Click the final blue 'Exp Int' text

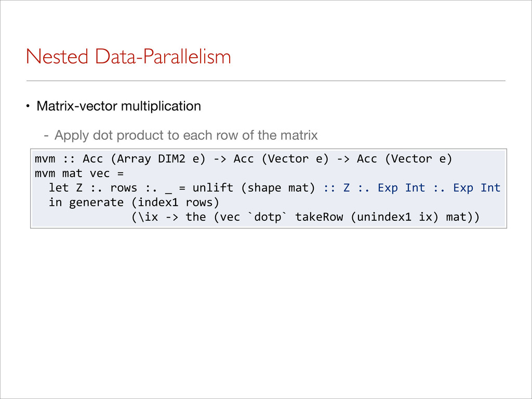coord(477,188)
